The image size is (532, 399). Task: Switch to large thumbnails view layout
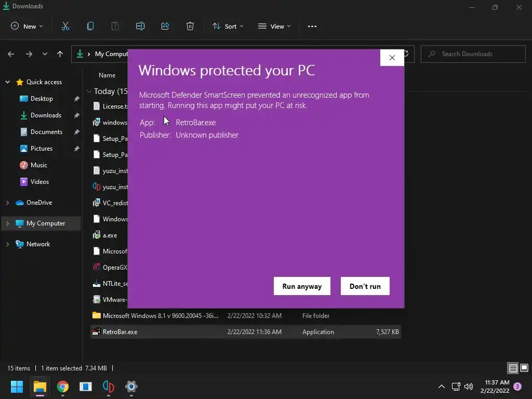coord(524,368)
